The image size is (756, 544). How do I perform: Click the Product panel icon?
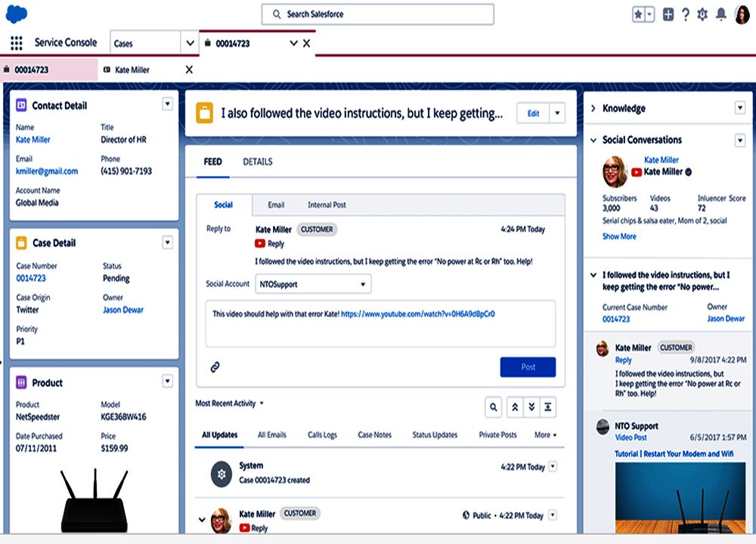click(x=21, y=382)
